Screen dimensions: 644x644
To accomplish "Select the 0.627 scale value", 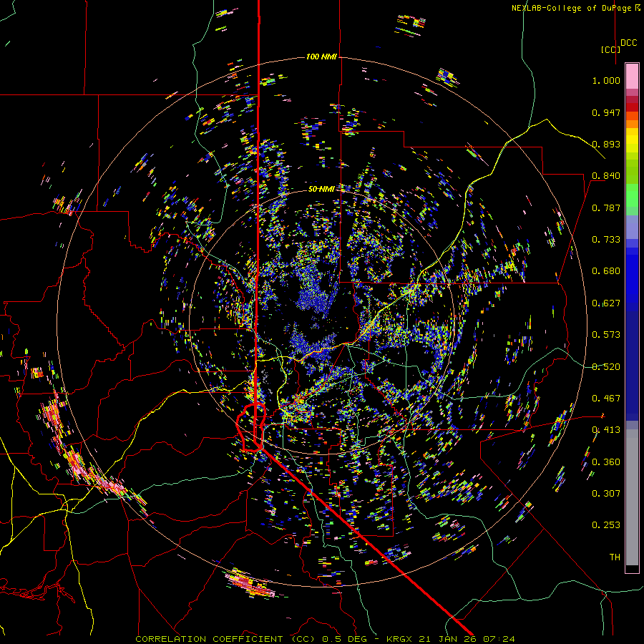I will click(x=606, y=303).
